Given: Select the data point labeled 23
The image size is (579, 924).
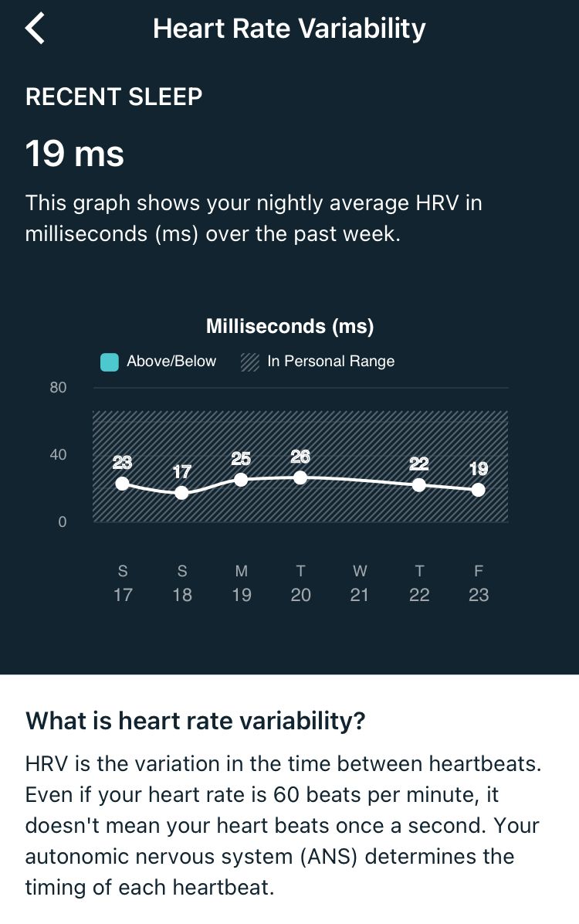Looking at the screenshot, I should point(122,484).
